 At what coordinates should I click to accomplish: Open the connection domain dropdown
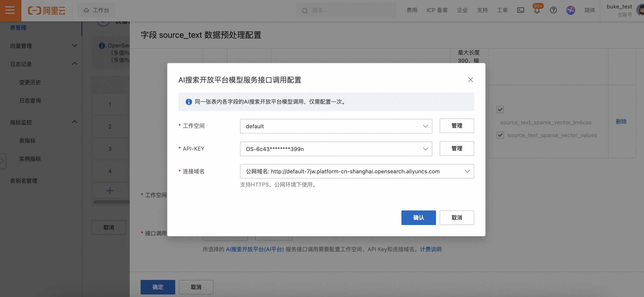[x=357, y=172]
